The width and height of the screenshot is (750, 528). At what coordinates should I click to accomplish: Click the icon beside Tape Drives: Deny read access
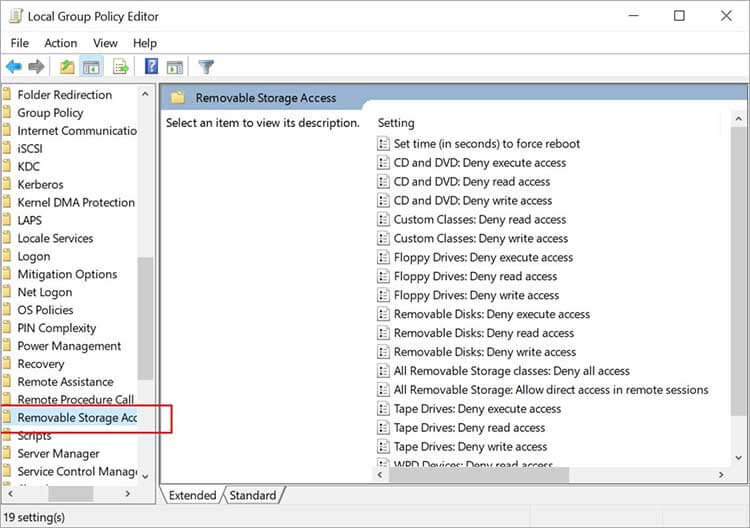click(x=383, y=428)
